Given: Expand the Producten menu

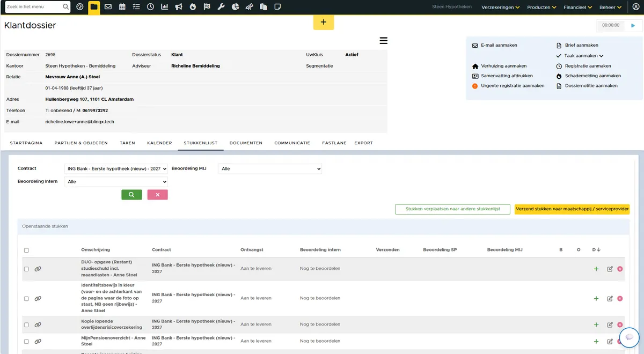Looking at the screenshot, I should tap(541, 8).
